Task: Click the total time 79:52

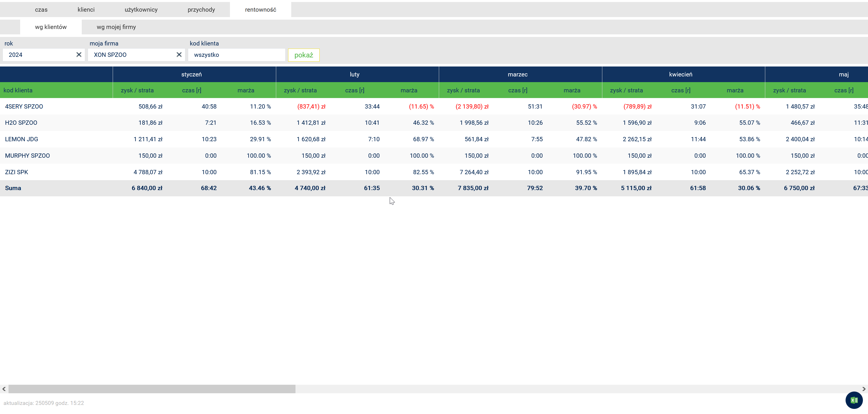Action: point(535,188)
